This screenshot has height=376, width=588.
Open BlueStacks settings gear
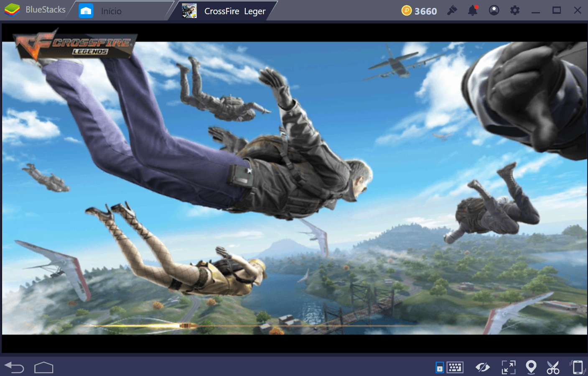click(x=515, y=10)
